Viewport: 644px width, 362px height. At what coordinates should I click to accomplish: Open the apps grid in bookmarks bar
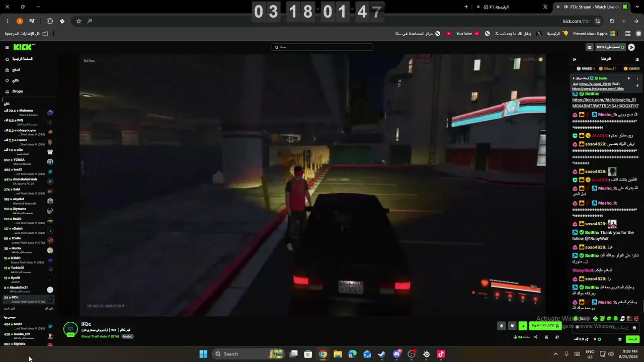627,34
